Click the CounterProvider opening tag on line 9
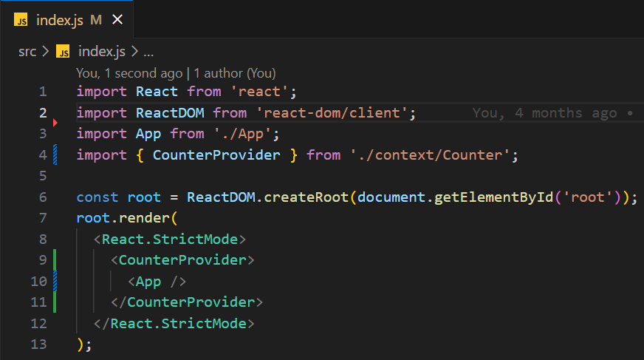644x360 pixels. coord(182,260)
